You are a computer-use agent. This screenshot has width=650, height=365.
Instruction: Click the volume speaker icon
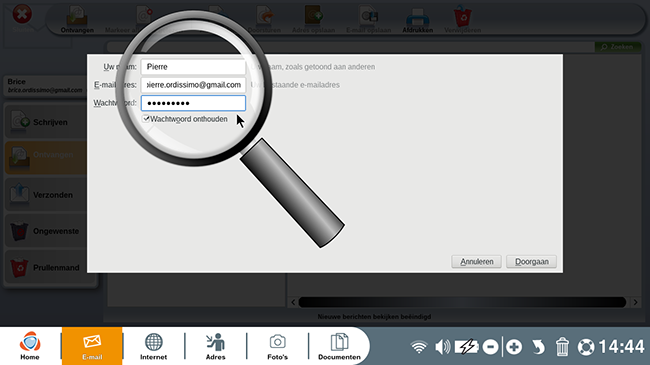[443, 347]
